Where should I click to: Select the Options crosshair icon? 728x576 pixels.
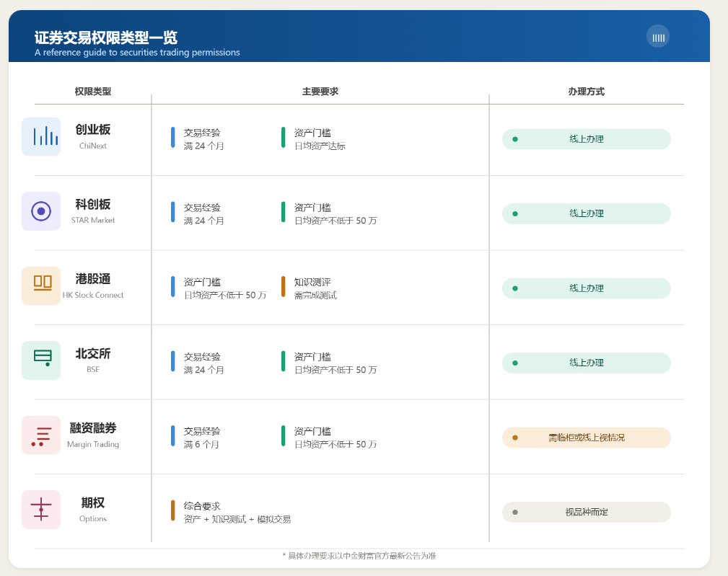click(x=41, y=510)
